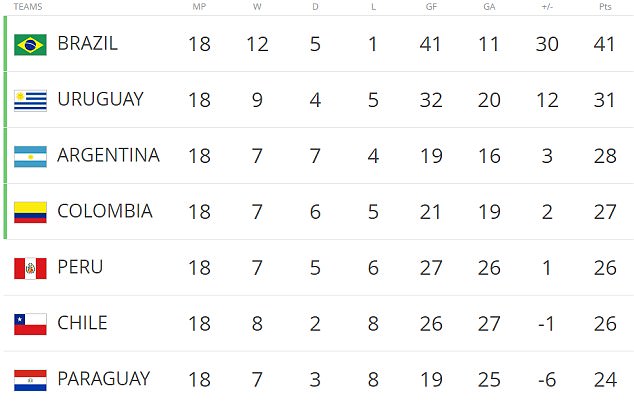Click the Brazil flag icon
The height and width of the screenshot is (406, 634).
(30, 44)
